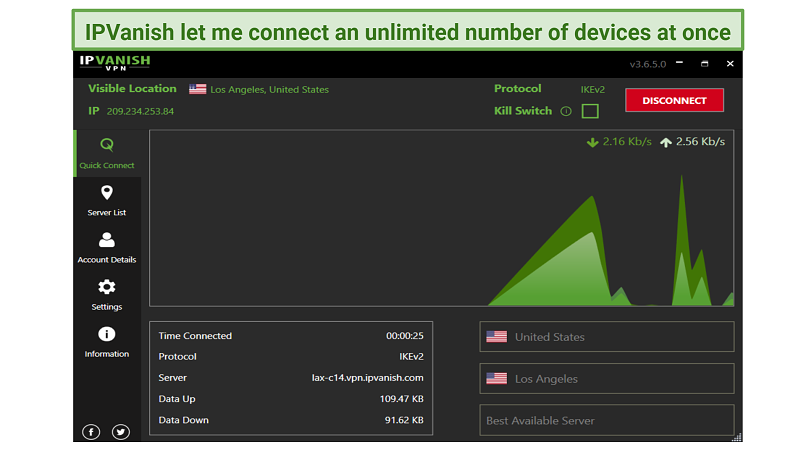Click the version number v3.6.5.0
The image size is (806, 453).
pyautogui.click(x=648, y=64)
